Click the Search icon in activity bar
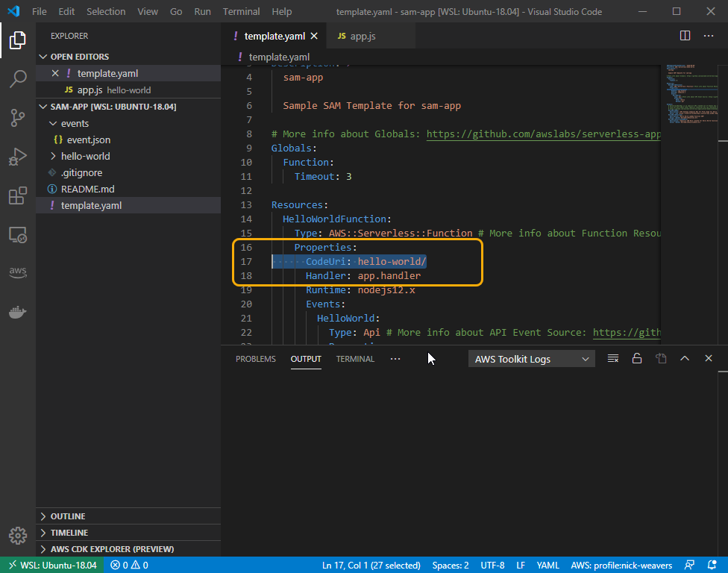Image resolution: width=728 pixels, height=573 pixels. [x=18, y=79]
